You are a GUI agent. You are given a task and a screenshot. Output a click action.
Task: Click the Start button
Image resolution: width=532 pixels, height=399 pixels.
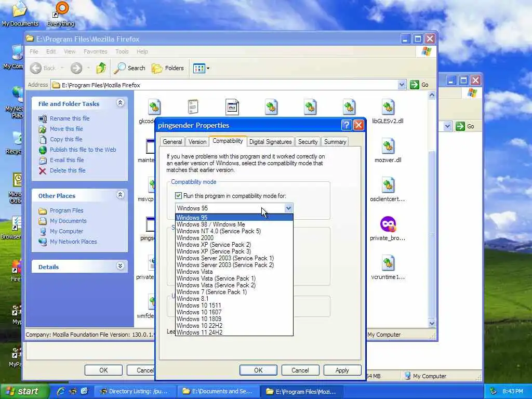24,391
